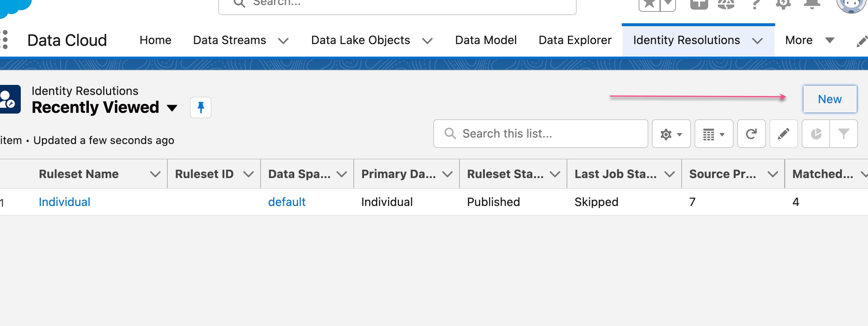868x326 pixels.
Task: Open the App Launcher dots icon
Action: tap(4, 40)
